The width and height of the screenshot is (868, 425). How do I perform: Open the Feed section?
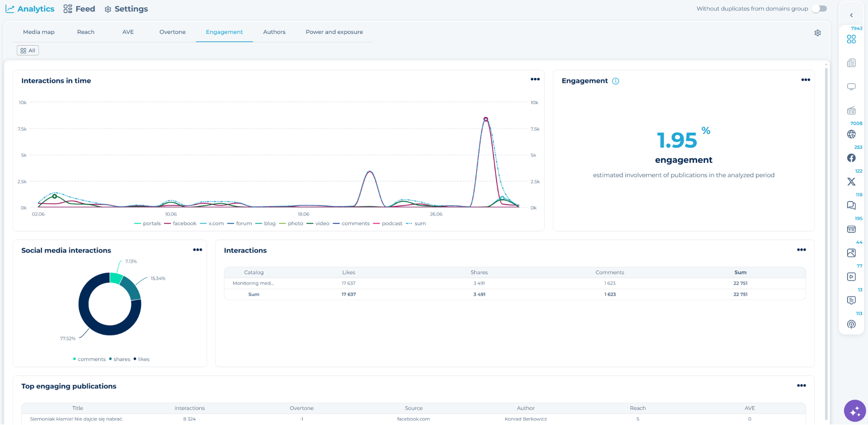pyautogui.click(x=80, y=9)
